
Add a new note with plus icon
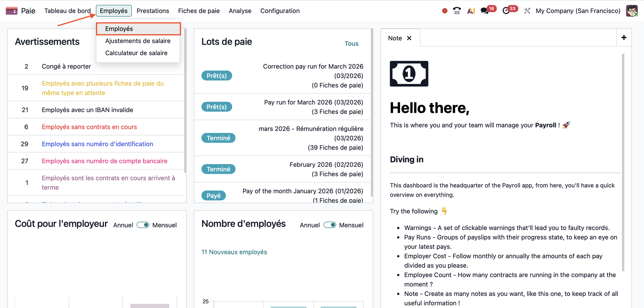(624, 38)
